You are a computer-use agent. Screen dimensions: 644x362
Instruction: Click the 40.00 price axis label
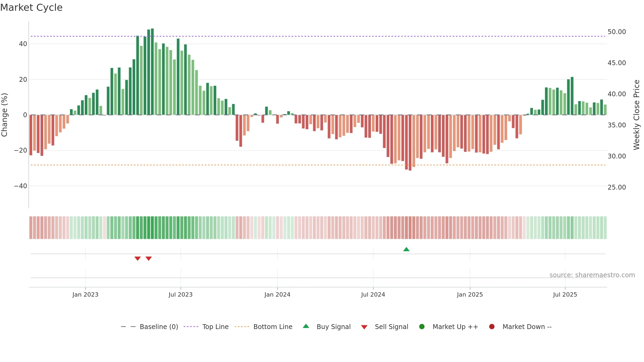click(617, 94)
